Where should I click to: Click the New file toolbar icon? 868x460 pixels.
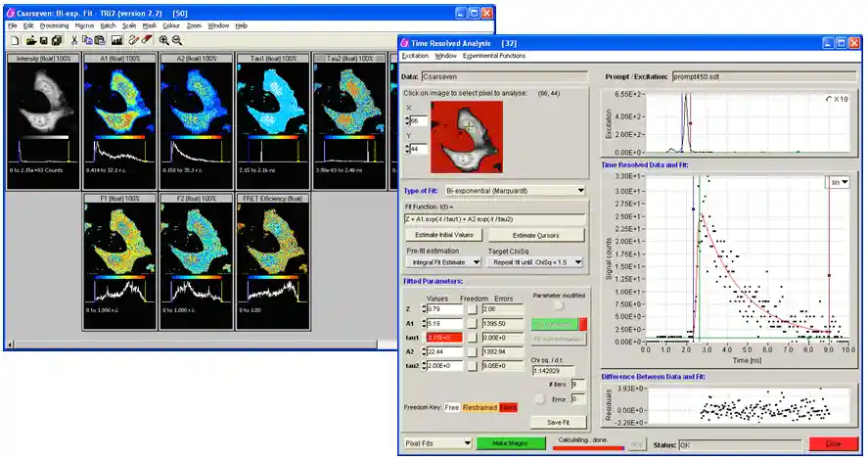pos(14,40)
